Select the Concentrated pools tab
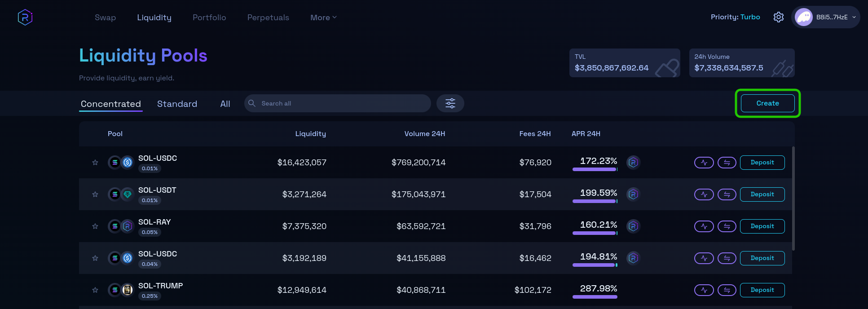The image size is (868, 309). pos(111,104)
